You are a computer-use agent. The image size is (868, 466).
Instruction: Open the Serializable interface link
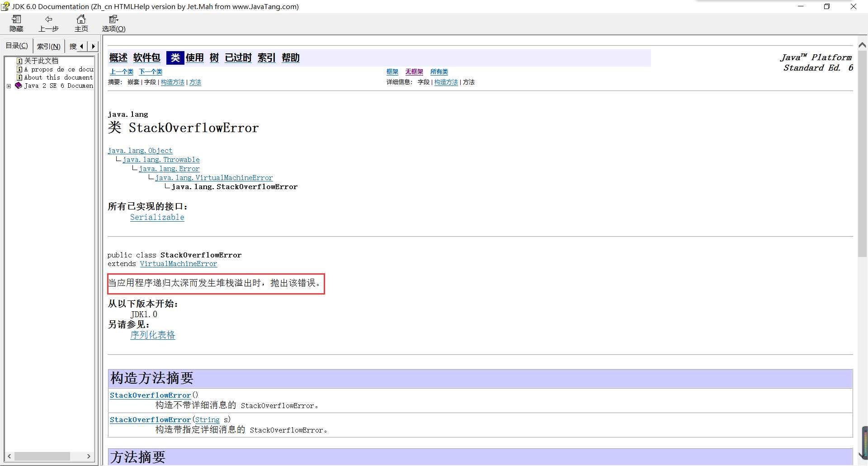coord(157,217)
